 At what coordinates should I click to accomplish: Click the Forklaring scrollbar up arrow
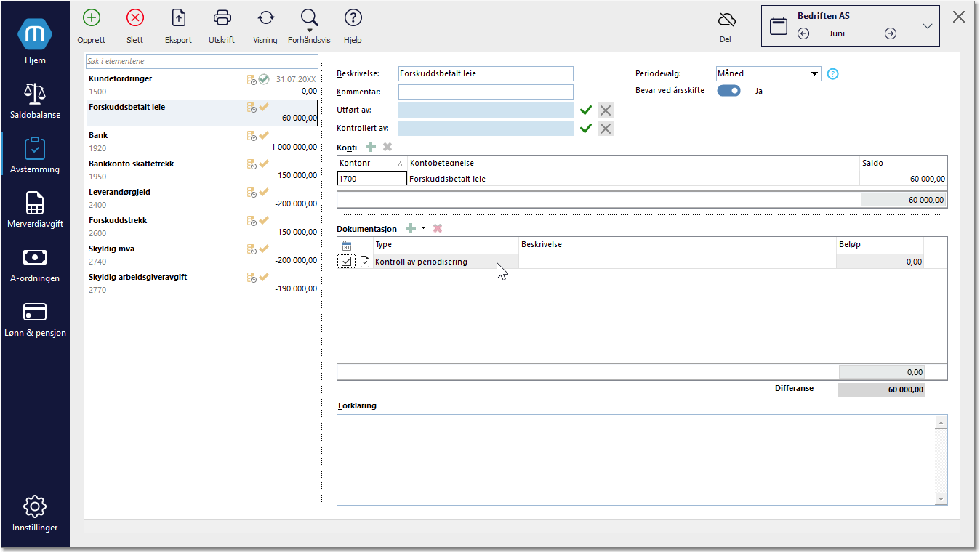[x=941, y=421]
